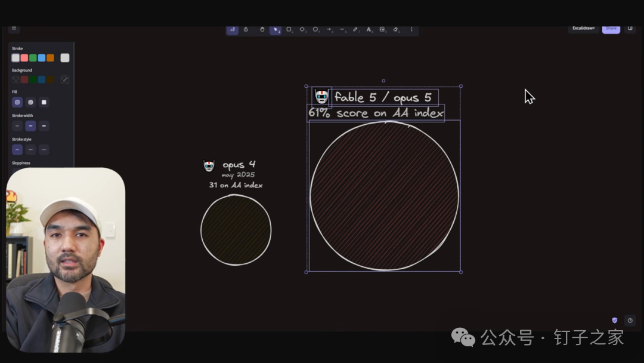
Task: Select the Text tool
Action: [369, 30]
